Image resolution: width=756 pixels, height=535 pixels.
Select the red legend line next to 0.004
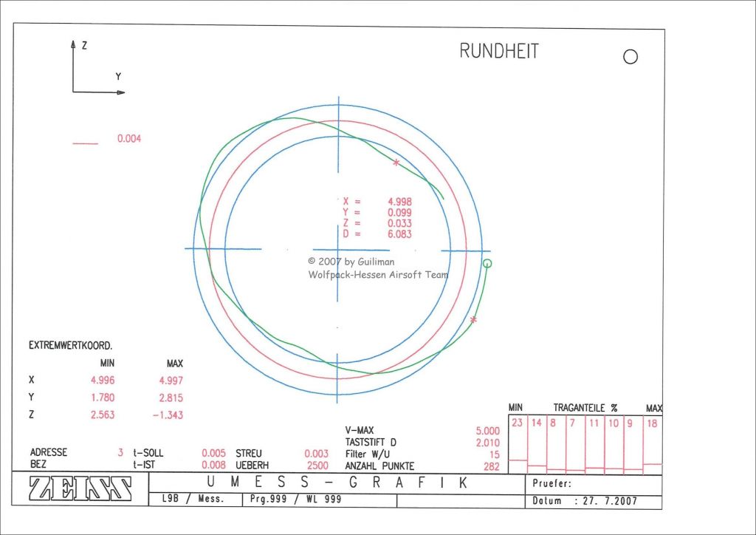tap(86, 143)
